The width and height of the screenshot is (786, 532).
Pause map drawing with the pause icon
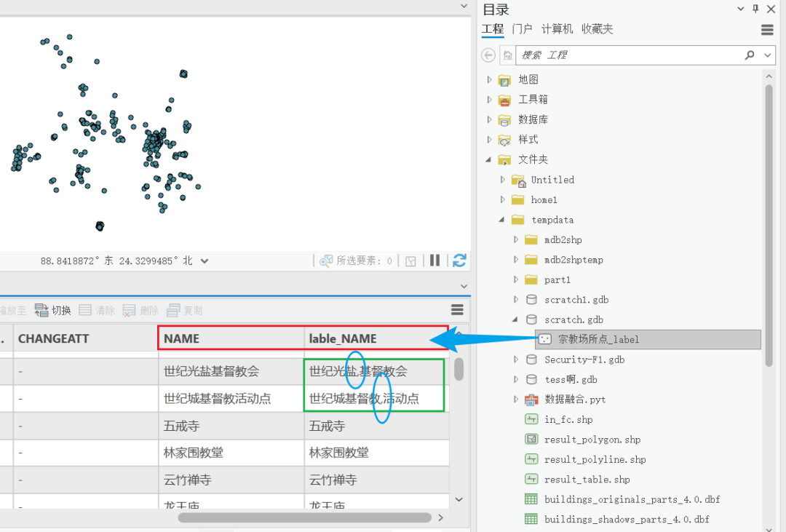point(435,260)
